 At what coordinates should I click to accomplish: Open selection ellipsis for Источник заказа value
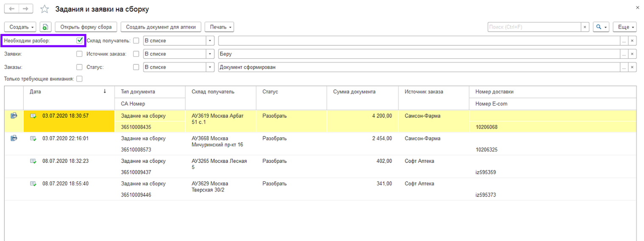click(x=624, y=54)
